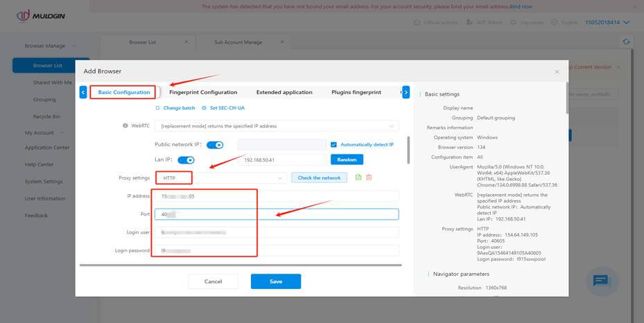Open the account 15052018414 dropdown
Image resolution: width=644 pixels, height=323 pixels.
click(x=607, y=22)
